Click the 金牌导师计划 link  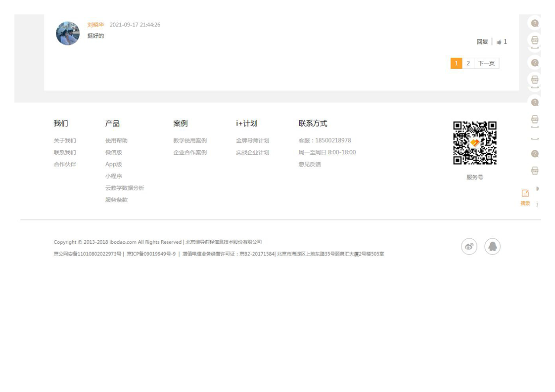252,141
